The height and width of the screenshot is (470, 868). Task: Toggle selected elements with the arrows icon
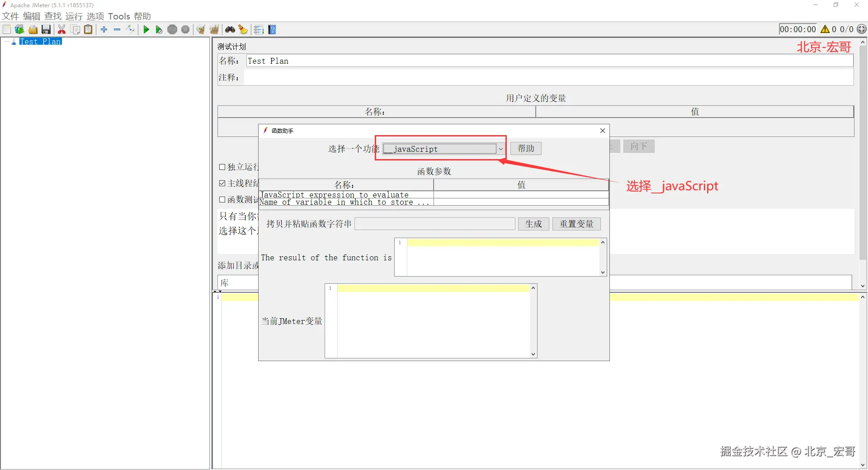(131, 29)
